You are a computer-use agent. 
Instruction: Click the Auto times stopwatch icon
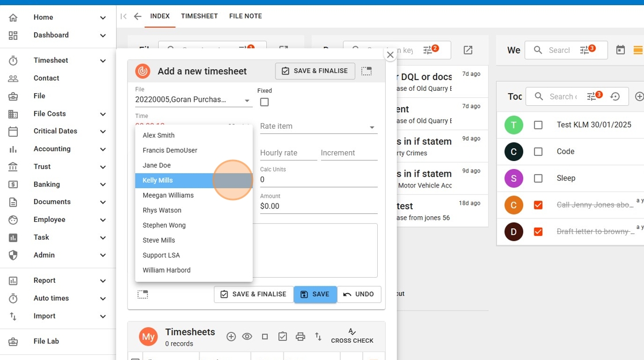click(13, 298)
